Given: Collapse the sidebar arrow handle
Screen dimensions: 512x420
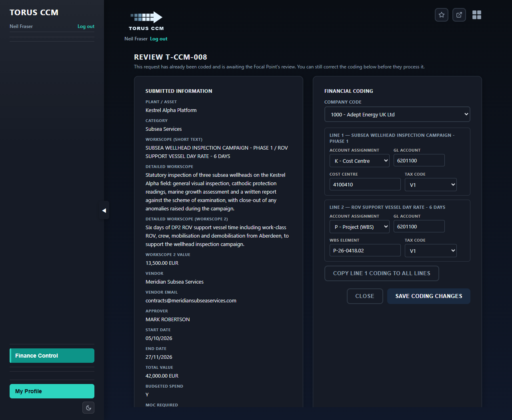Looking at the screenshot, I should [x=104, y=210].
